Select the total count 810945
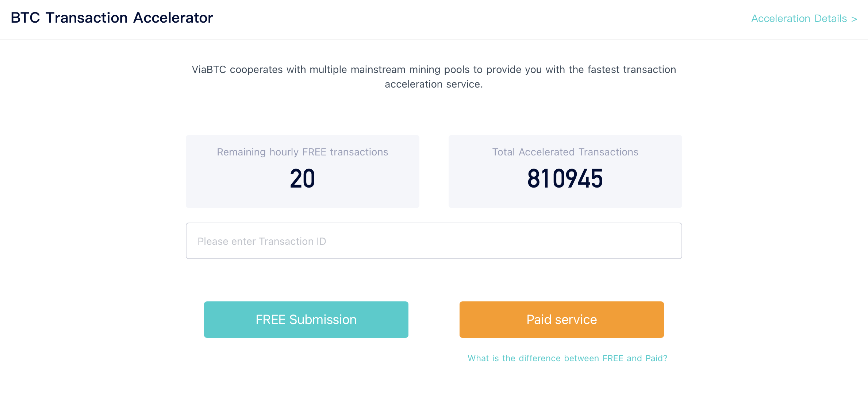868x397 pixels. point(565,179)
